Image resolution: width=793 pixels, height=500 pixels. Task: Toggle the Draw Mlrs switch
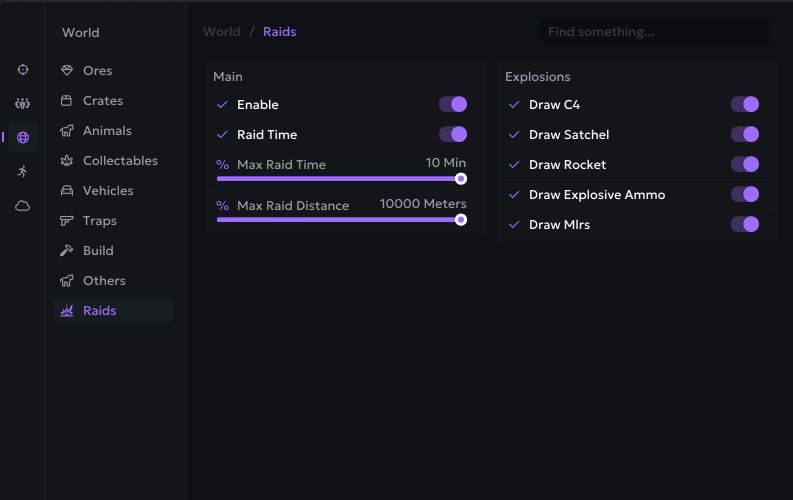click(x=745, y=225)
